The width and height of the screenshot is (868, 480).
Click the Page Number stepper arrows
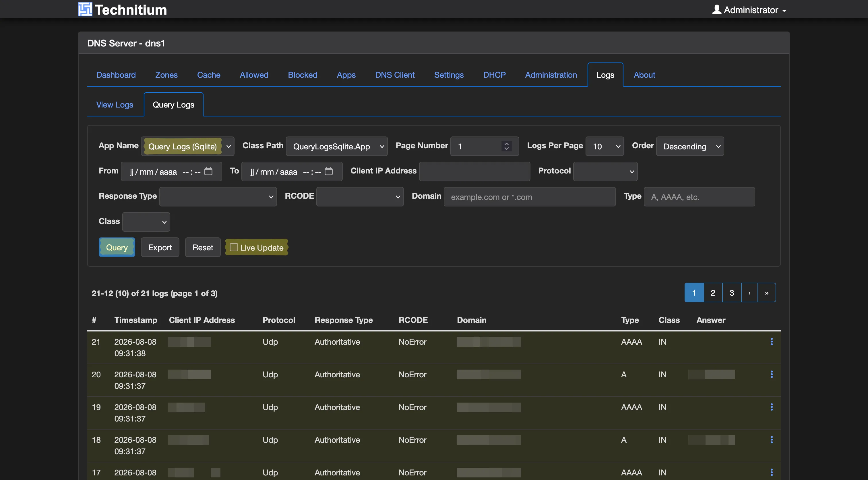click(x=506, y=146)
